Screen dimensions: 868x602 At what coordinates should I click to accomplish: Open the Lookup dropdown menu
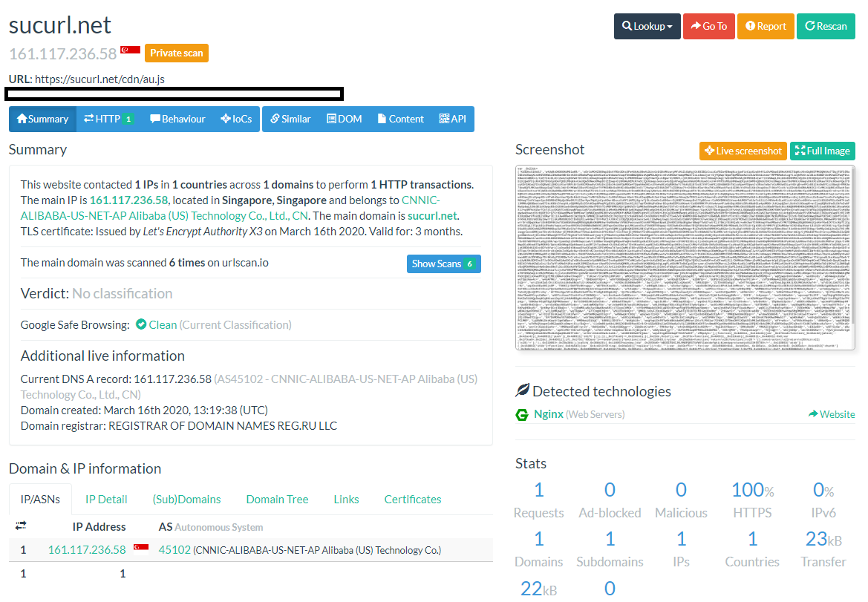pos(647,26)
